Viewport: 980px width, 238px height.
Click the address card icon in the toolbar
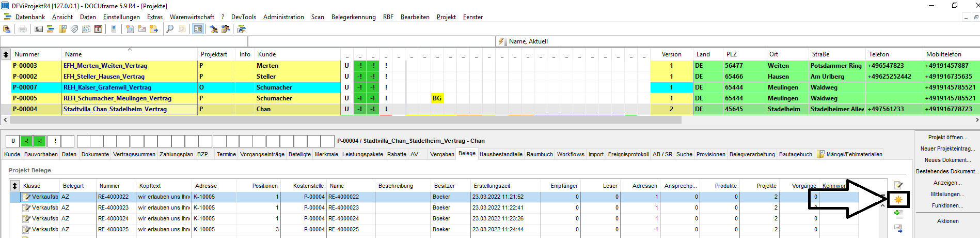pyautogui.click(x=39, y=29)
